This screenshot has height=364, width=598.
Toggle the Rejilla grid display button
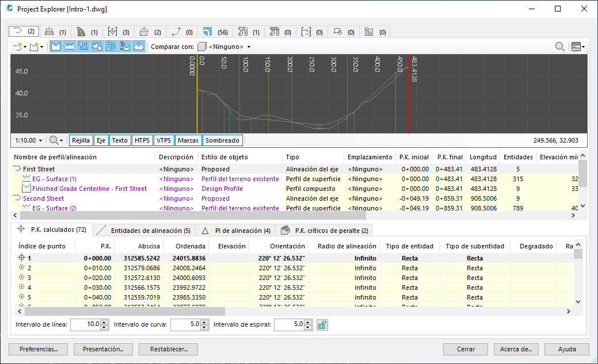coord(81,140)
